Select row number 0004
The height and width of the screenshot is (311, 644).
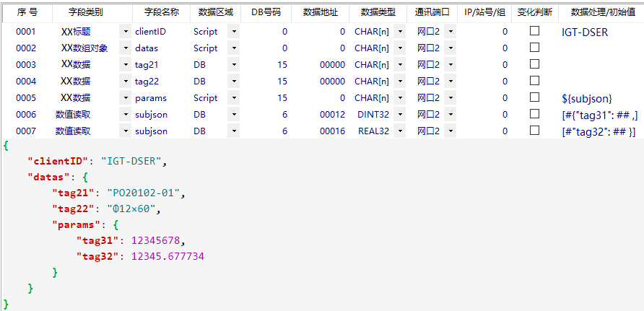pos(26,82)
